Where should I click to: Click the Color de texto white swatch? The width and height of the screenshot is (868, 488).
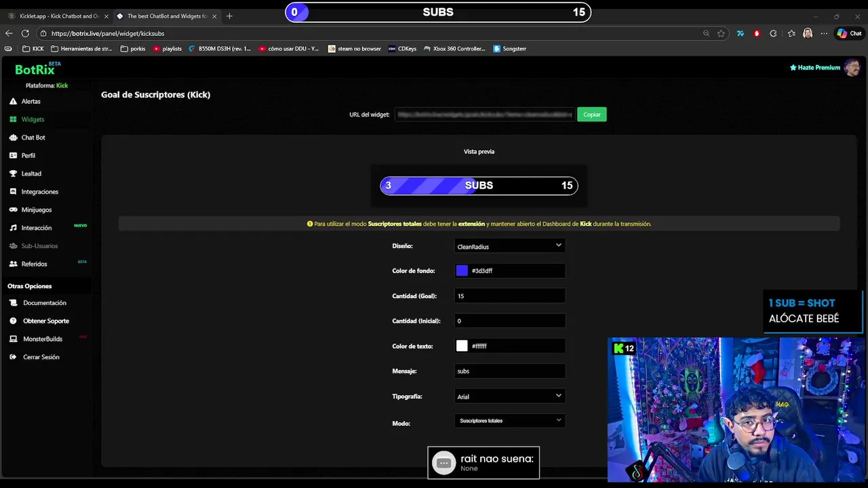click(x=462, y=346)
